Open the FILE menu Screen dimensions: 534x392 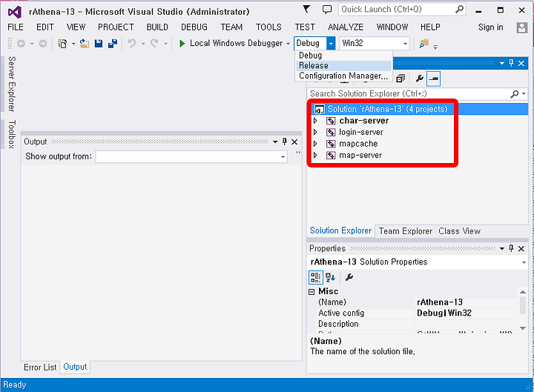coord(16,27)
